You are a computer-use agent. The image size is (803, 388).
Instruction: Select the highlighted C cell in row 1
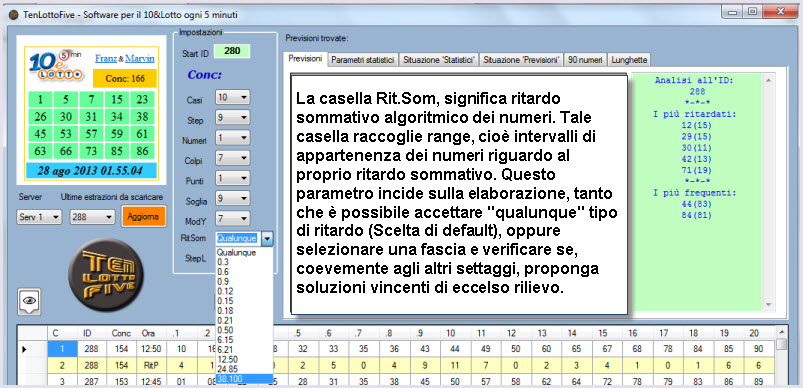[62, 349]
